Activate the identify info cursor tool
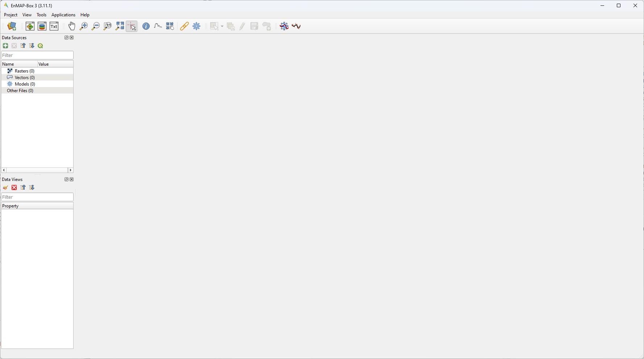This screenshot has width=644, height=359. pos(146,26)
